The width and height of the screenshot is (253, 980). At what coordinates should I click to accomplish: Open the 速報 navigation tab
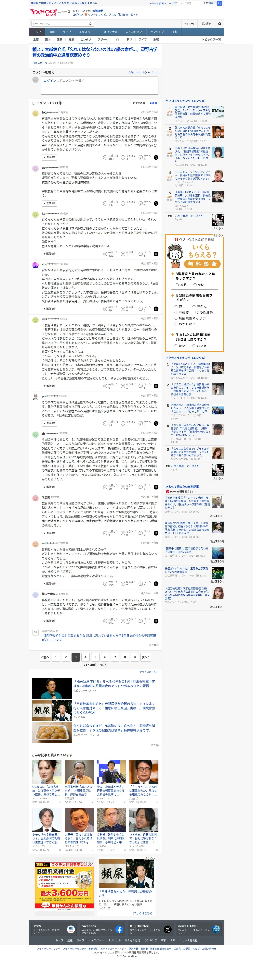(52, 32)
